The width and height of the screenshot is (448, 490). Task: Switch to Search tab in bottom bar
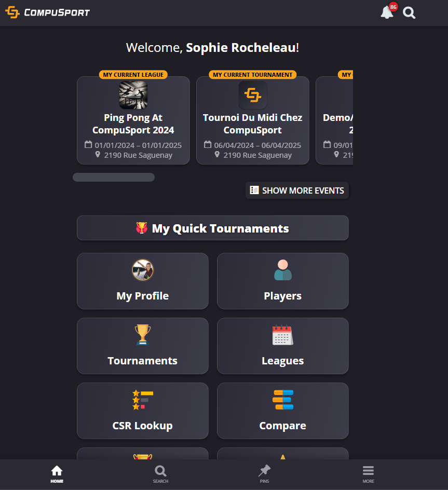pos(160,474)
